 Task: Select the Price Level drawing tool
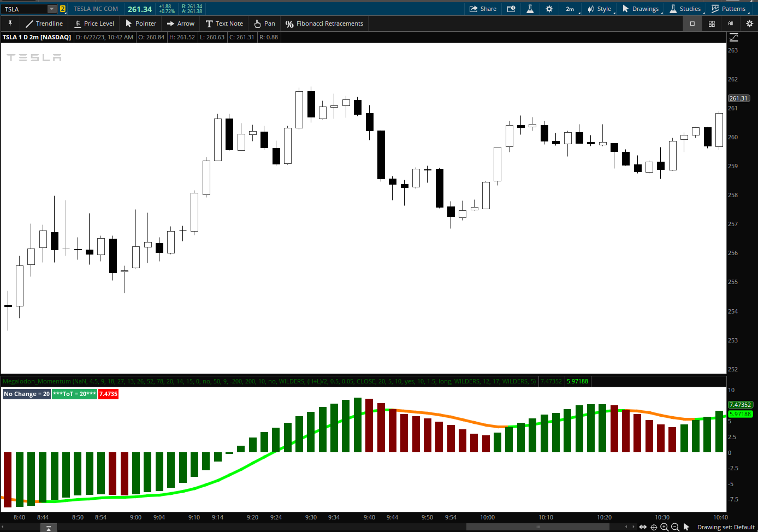point(94,23)
